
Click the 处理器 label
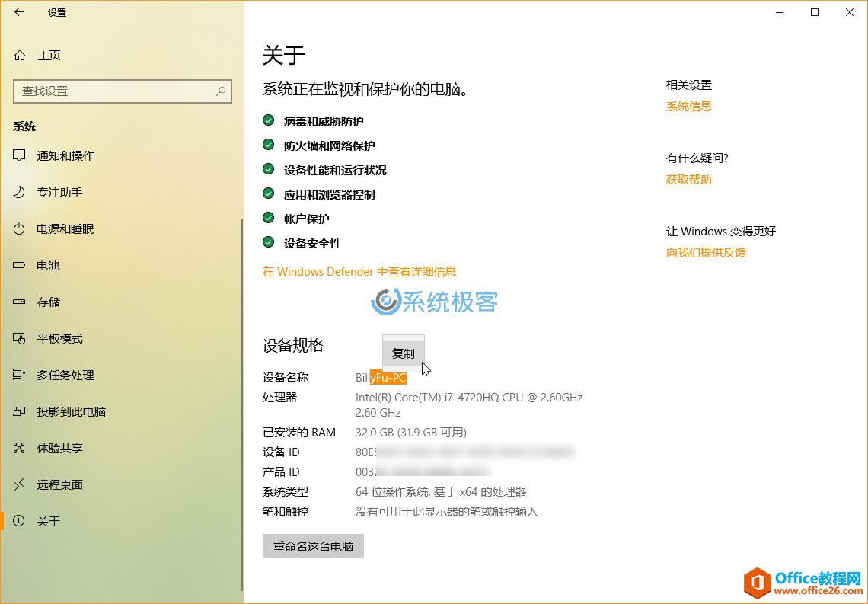tap(279, 398)
